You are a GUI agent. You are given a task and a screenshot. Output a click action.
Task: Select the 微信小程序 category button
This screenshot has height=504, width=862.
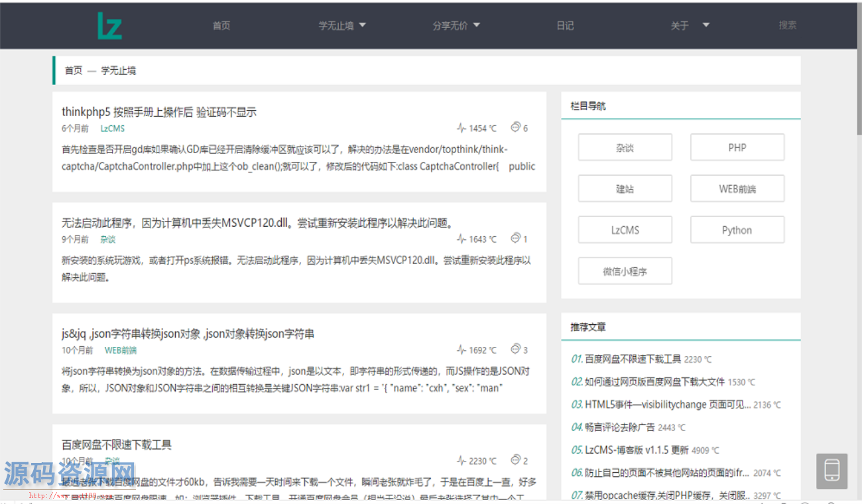click(625, 271)
